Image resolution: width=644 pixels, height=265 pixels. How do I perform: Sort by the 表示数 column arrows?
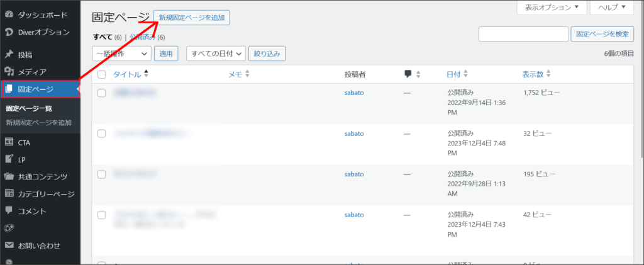(x=548, y=74)
